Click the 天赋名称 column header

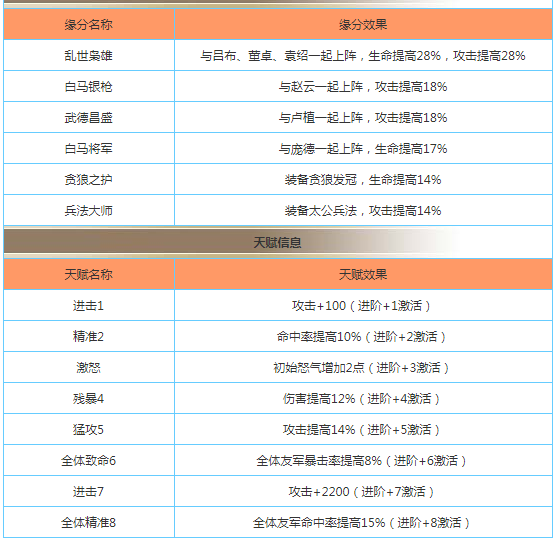click(x=89, y=274)
